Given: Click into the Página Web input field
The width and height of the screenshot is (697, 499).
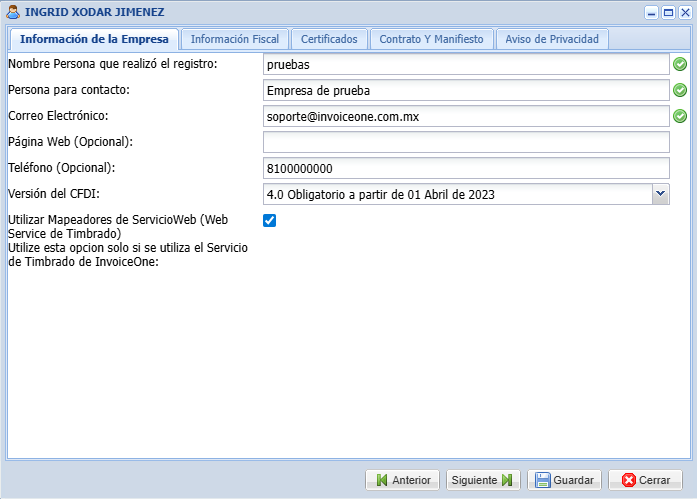Looking at the screenshot, I should click(465, 142).
